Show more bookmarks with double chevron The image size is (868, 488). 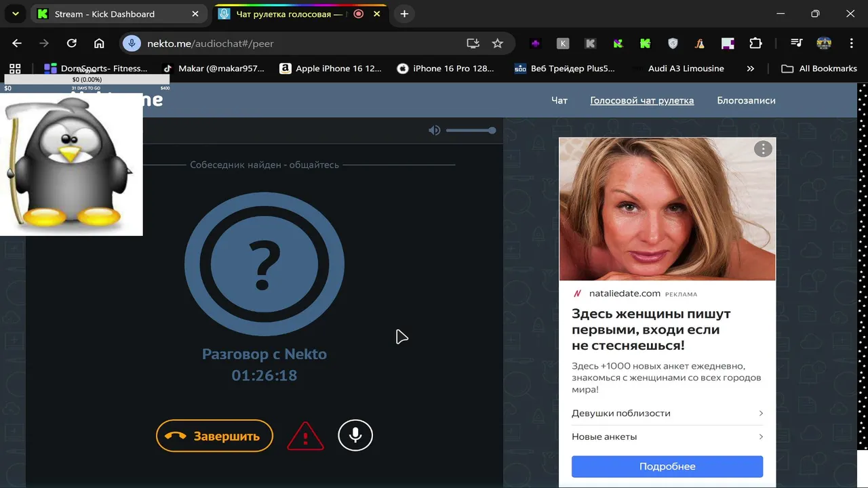750,68
